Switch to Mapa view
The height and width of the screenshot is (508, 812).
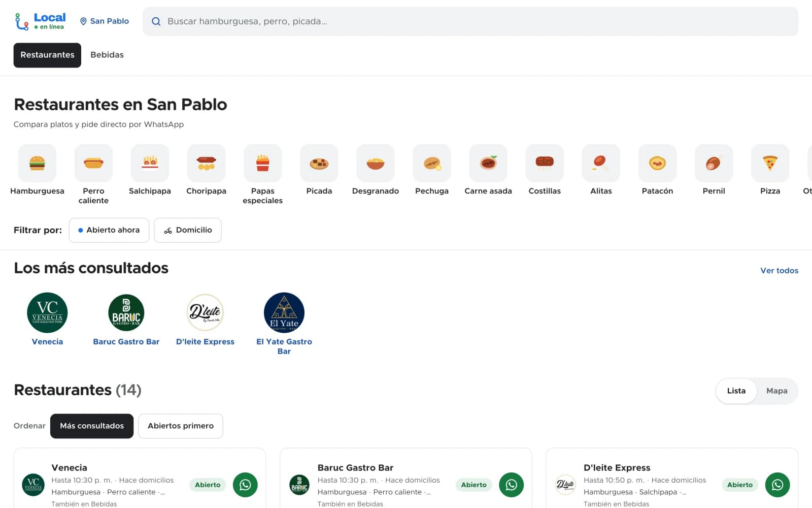tap(777, 391)
